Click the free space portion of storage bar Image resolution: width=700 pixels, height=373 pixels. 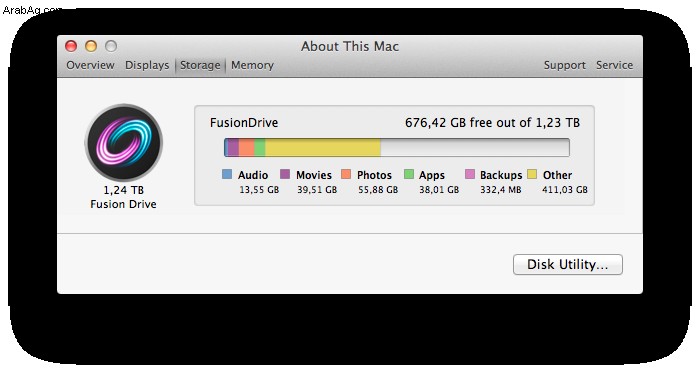[x=475, y=147]
